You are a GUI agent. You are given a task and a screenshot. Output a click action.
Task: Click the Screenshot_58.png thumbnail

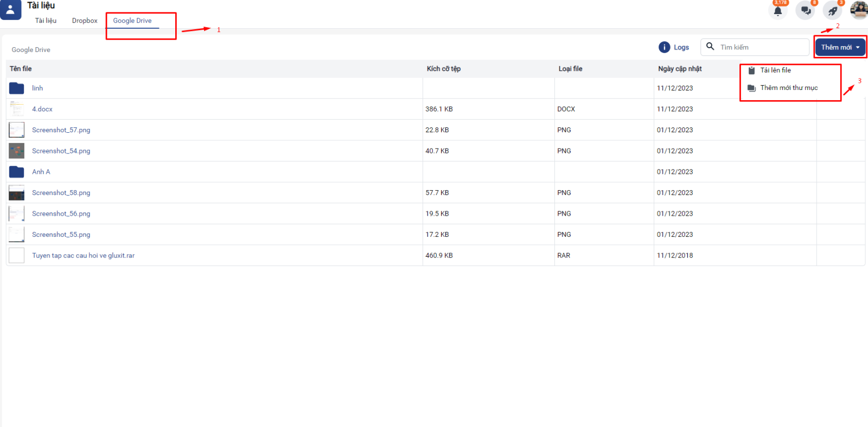coord(17,193)
